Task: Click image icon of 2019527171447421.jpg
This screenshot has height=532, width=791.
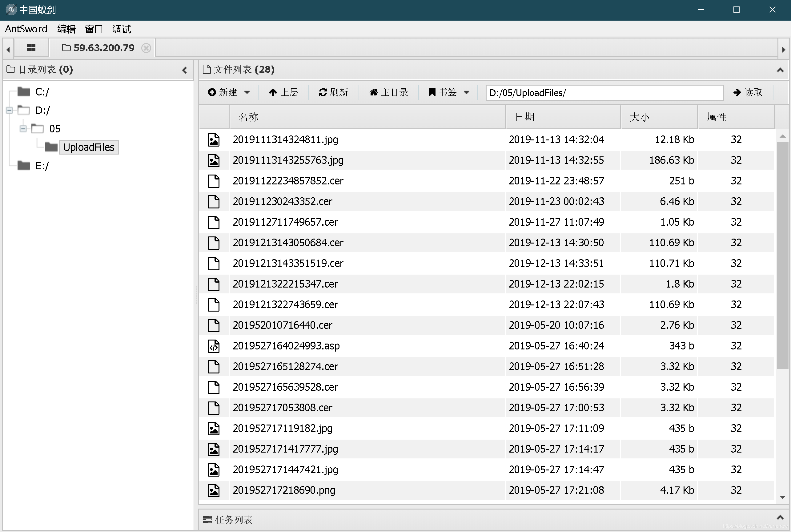Action: tap(214, 470)
